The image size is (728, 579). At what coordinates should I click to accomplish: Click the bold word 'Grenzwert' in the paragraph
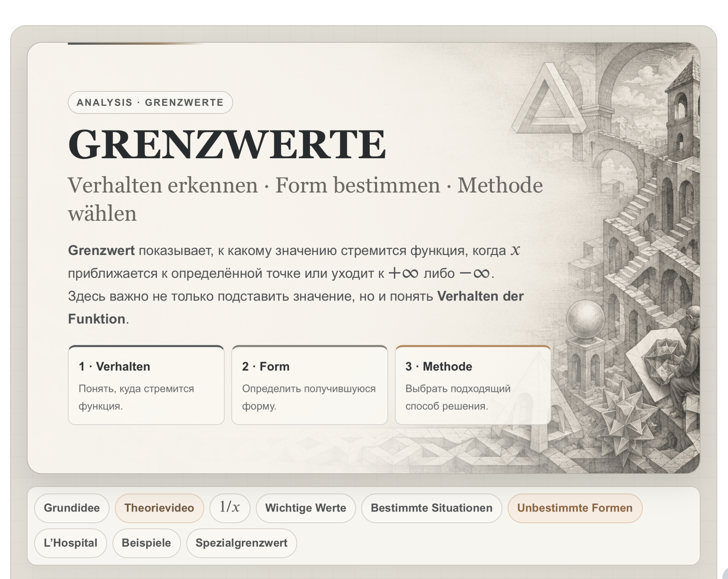pyautogui.click(x=101, y=250)
